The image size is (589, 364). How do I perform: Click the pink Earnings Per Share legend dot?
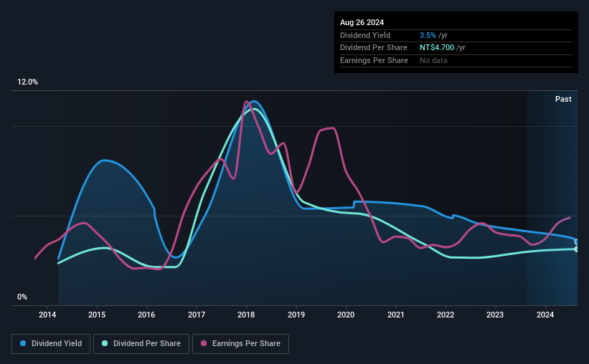click(204, 343)
